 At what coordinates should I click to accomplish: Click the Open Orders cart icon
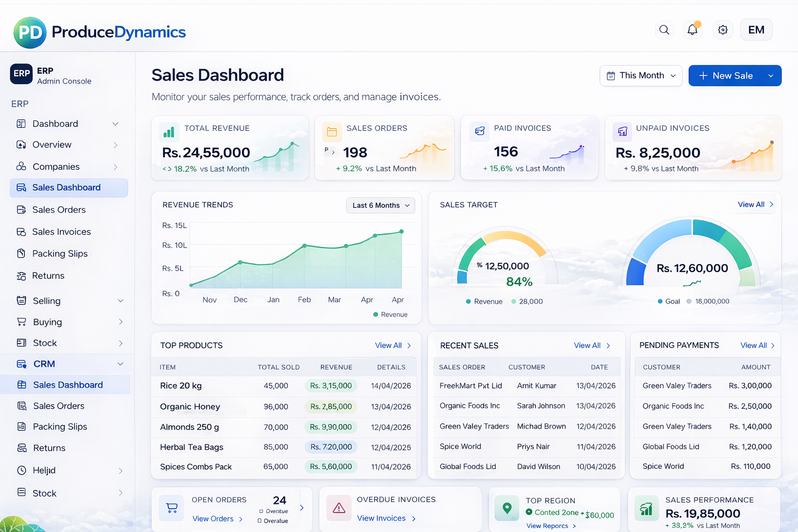click(171, 508)
